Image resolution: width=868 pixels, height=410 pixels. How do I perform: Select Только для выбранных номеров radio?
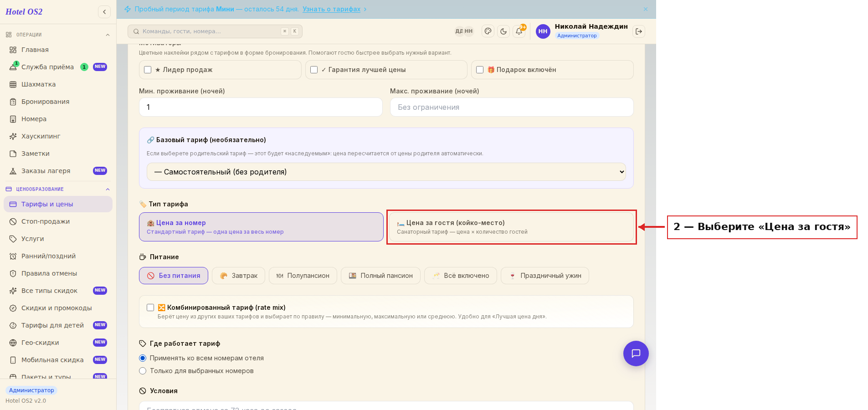point(143,371)
